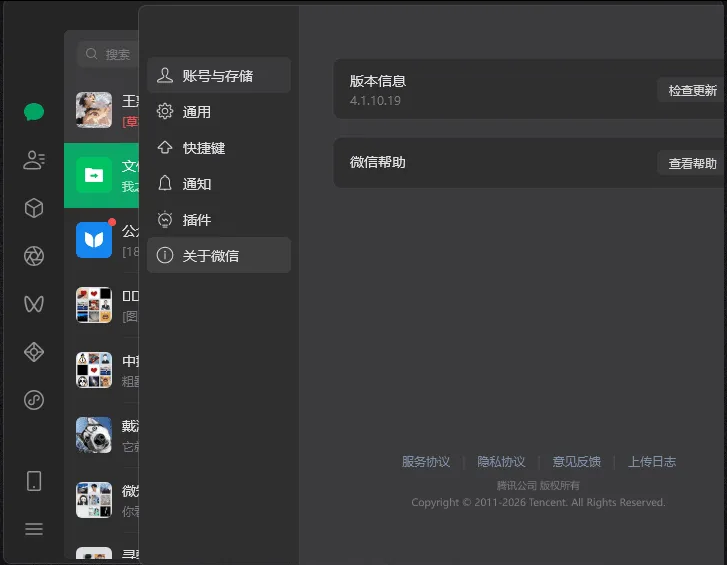The height and width of the screenshot is (565, 727).
Task: Click the 查看帮助 button
Action: (692, 163)
